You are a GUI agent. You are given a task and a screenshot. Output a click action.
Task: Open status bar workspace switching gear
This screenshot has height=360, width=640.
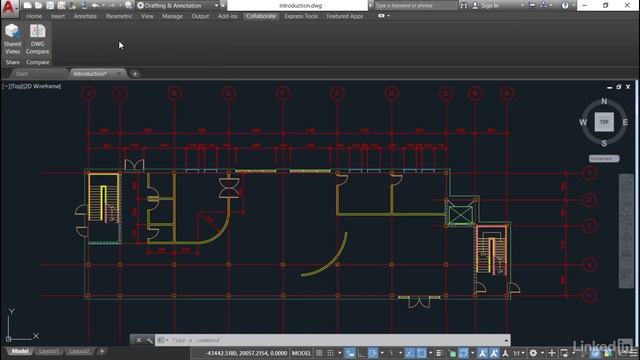[x=533, y=353]
